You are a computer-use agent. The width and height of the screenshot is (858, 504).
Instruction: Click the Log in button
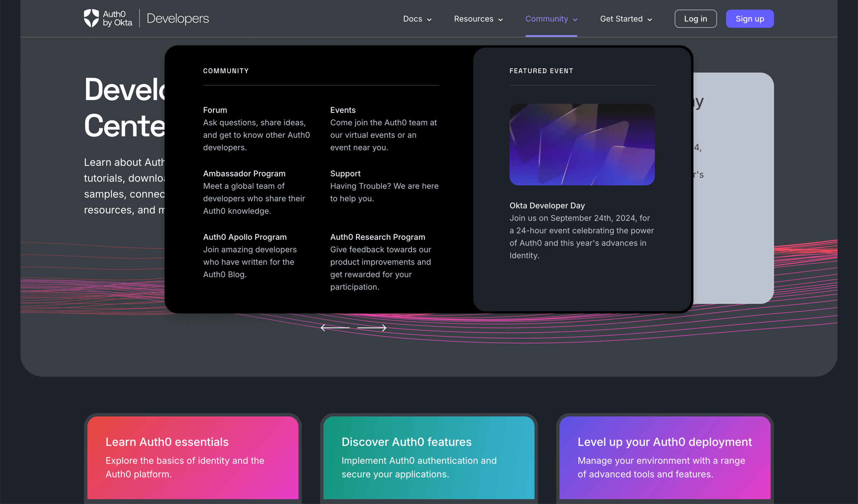point(695,19)
